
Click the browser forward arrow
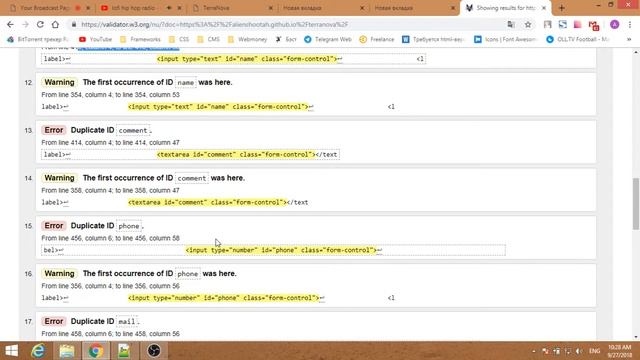(25, 24)
